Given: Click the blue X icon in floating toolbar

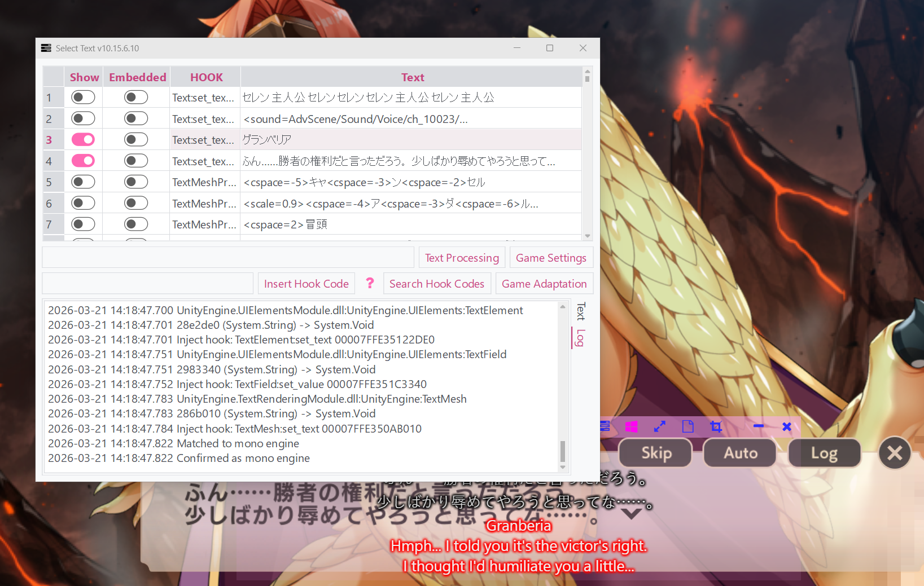Looking at the screenshot, I should click(787, 427).
